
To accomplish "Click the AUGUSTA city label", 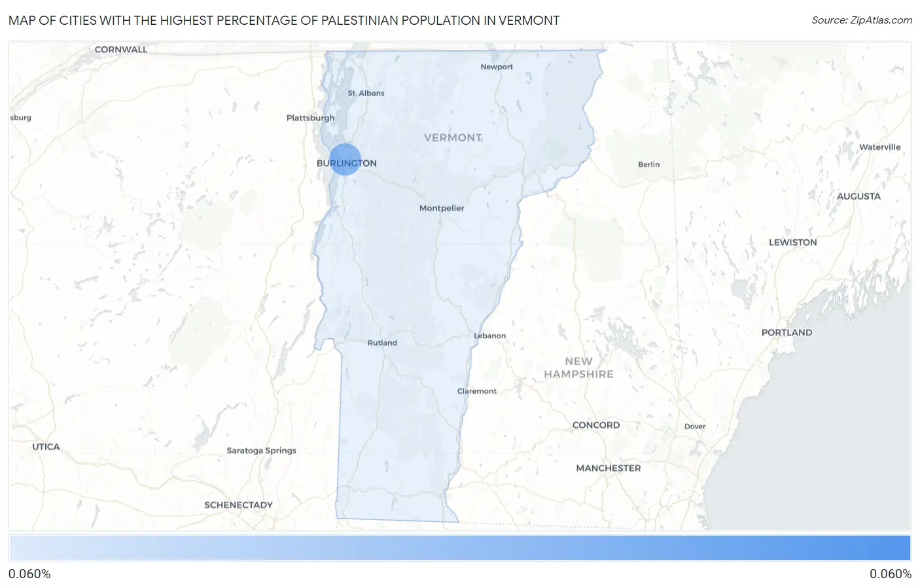I will [858, 196].
